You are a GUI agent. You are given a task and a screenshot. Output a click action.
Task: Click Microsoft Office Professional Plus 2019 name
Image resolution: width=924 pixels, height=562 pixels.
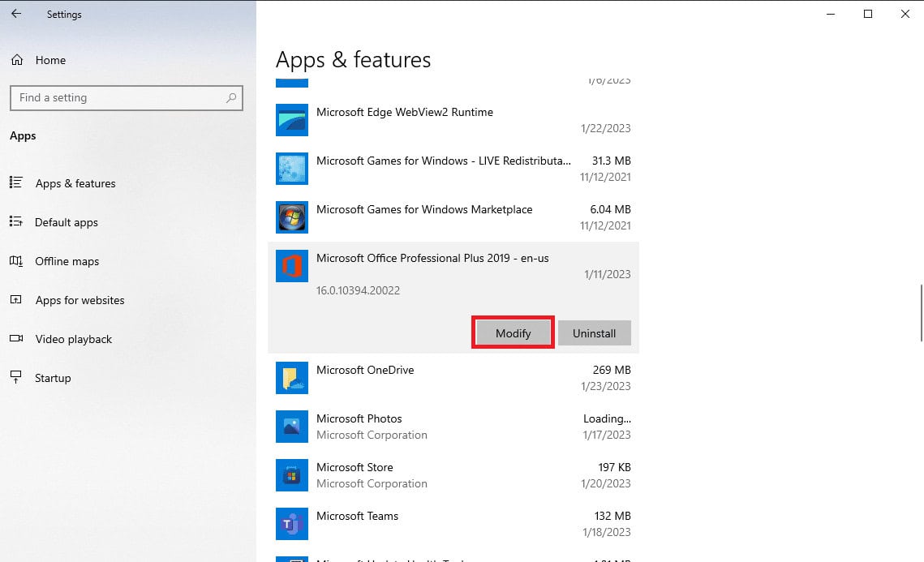[x=432, y=258]
